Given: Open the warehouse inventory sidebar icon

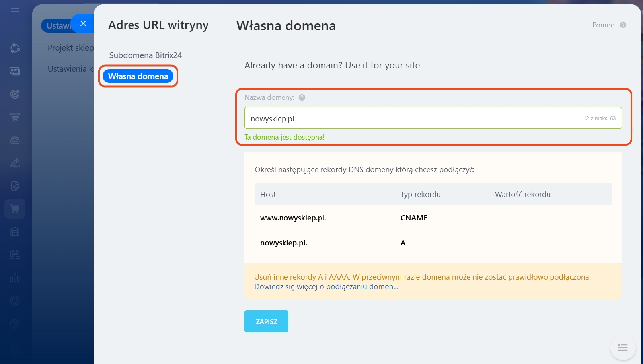Looking at the screenshot, I should pyautogui.click(x=15, y=232).
